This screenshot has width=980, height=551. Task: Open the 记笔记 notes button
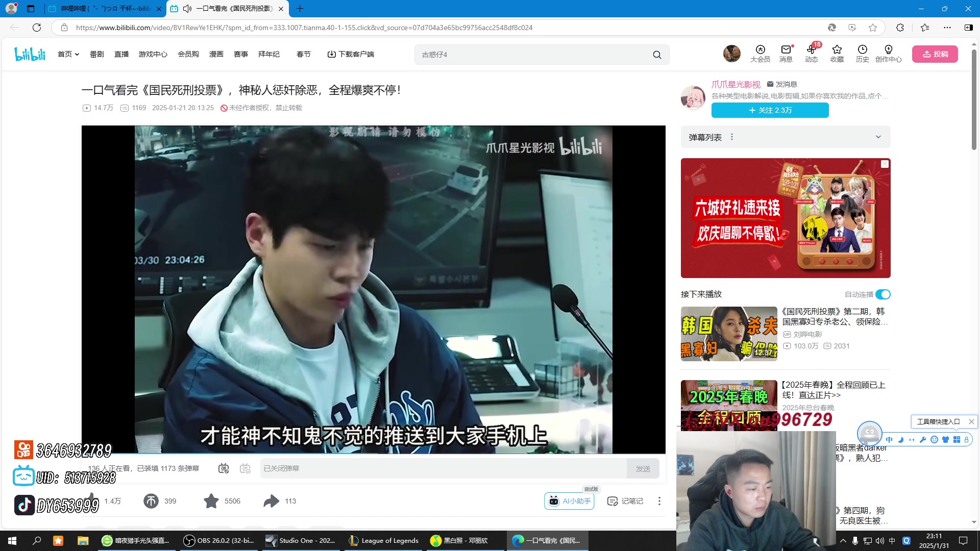625,501
